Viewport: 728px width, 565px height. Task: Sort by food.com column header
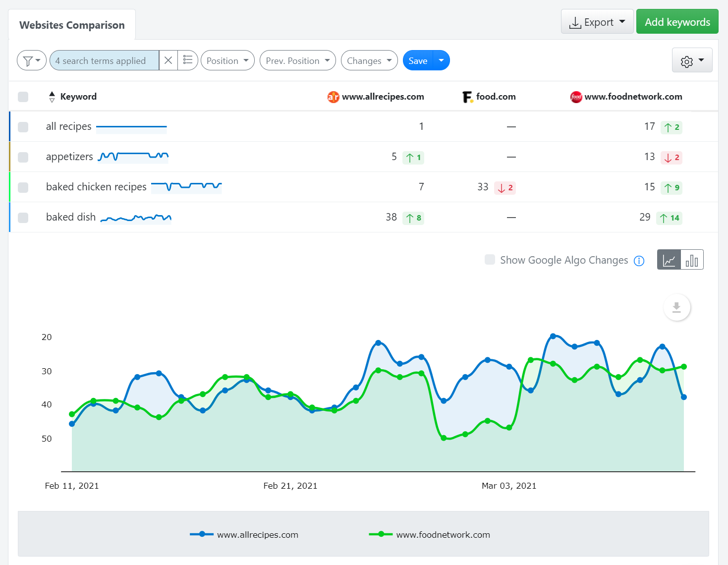(x=496, y=97)
